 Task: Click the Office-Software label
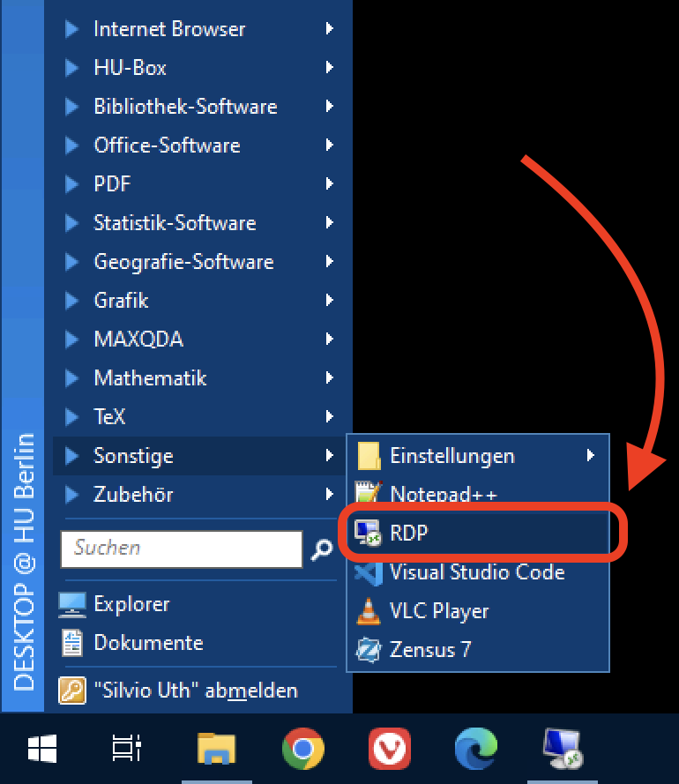coord(167,145)
